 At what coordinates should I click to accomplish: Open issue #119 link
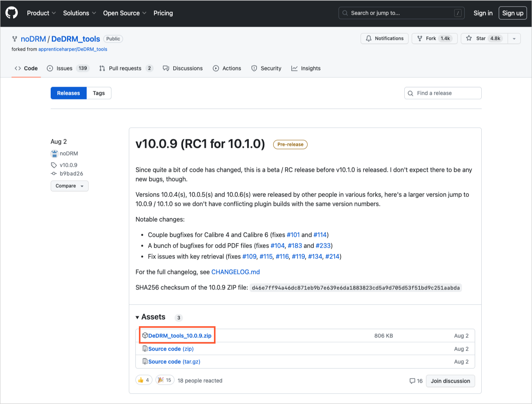pyautogui.click(x=298, y=257)
